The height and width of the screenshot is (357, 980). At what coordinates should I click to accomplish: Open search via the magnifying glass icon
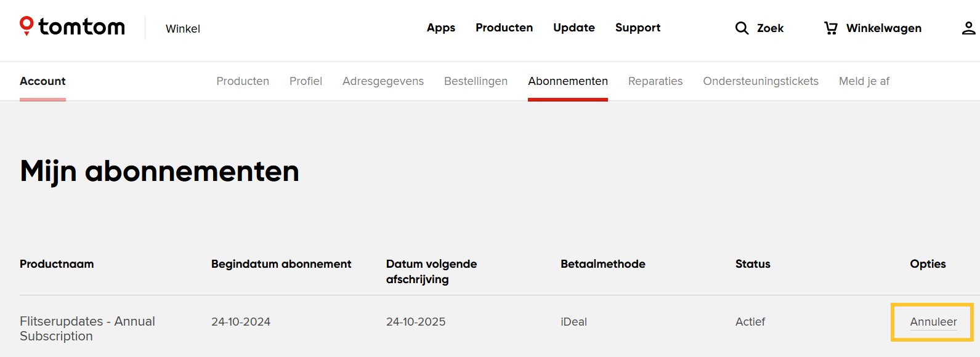pyautogui.click(x=742, y=28)
